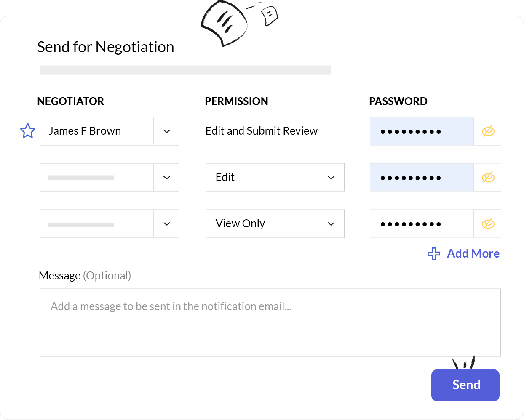This screenshot has width=524, height=420.
Task: Click the star icon beside James F Brown
Action: 28,131
